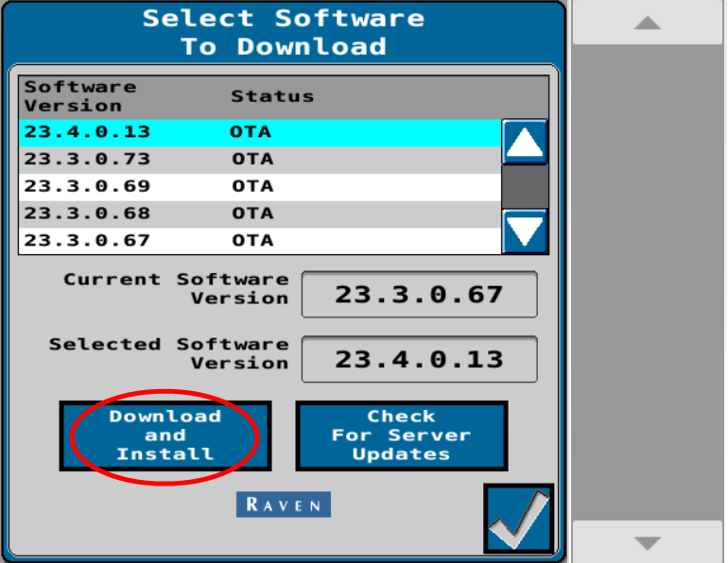
Task: Click OTA status of 23.3.0.69 row
Action: tap(252, 186)
